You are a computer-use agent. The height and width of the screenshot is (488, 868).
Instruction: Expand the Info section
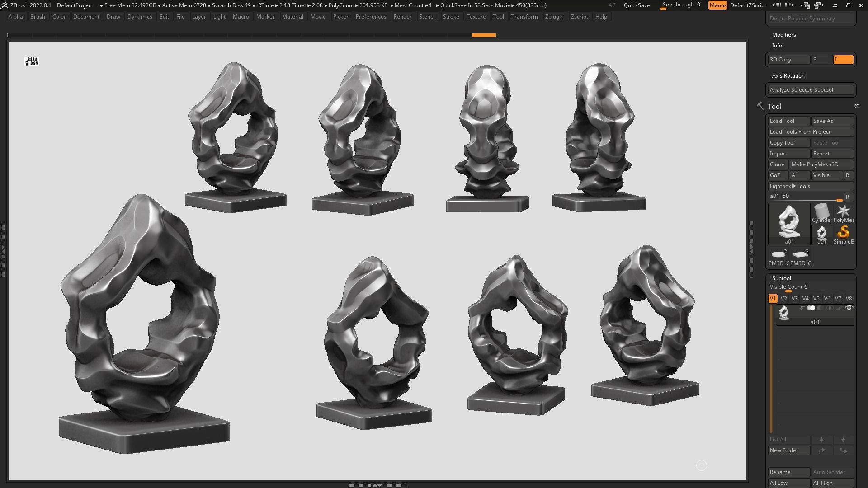777,46
